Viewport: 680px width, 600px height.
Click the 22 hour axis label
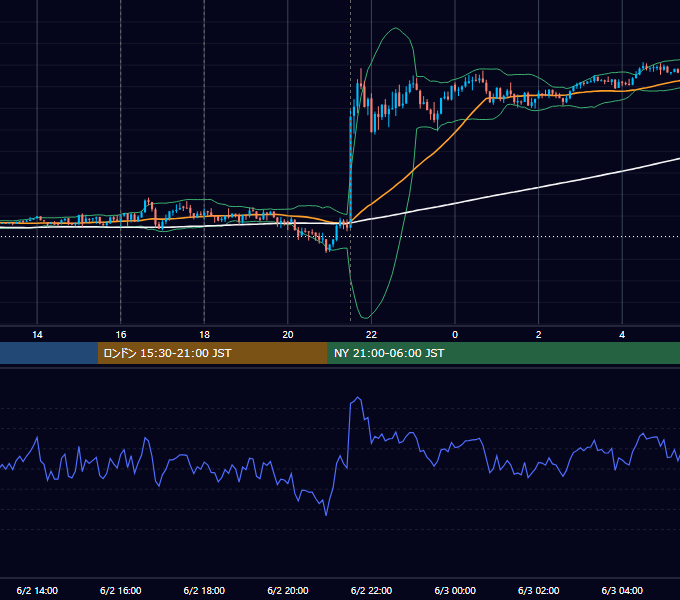(x=371, y=335)
